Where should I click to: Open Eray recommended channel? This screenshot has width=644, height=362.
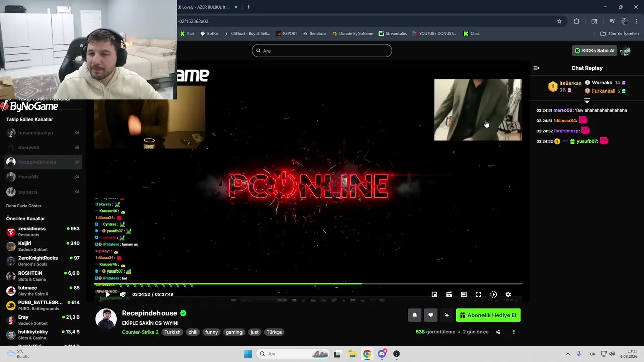tap(43, 320)
